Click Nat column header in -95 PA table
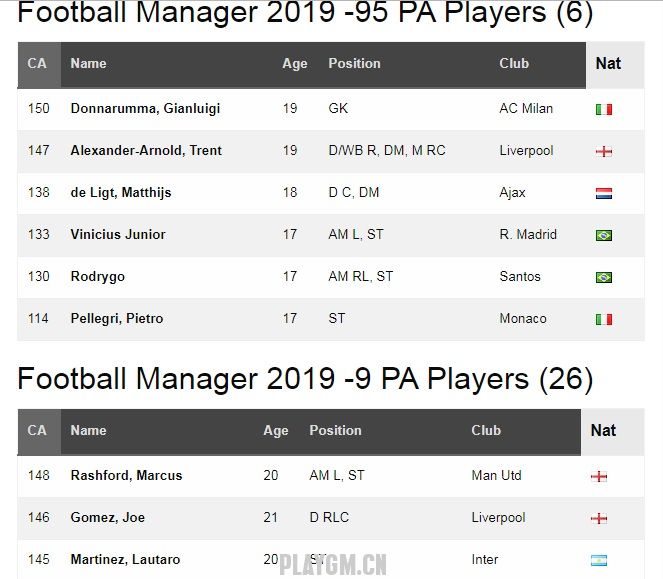 [x=608, y=63]
